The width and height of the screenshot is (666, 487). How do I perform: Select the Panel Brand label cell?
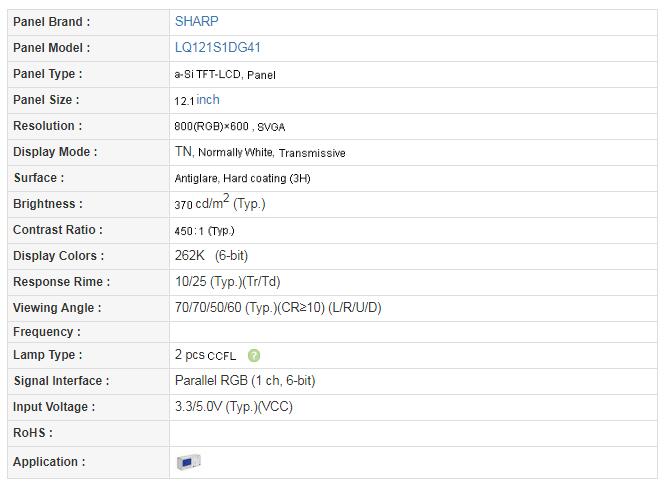[51, 21]
